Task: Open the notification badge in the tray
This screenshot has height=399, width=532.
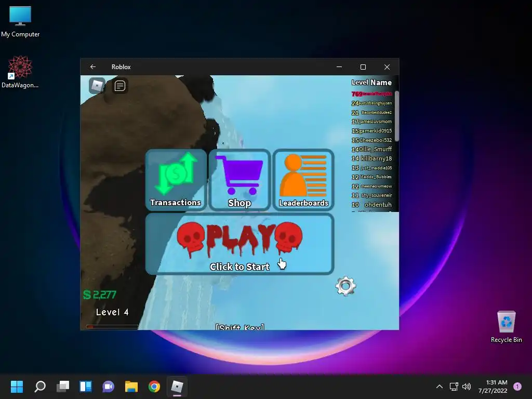Action: click(517, 387)
